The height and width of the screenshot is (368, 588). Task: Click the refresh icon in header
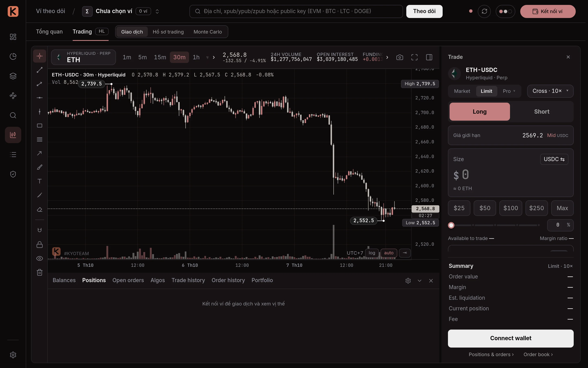pyautogui.click(x=484, y=11)
